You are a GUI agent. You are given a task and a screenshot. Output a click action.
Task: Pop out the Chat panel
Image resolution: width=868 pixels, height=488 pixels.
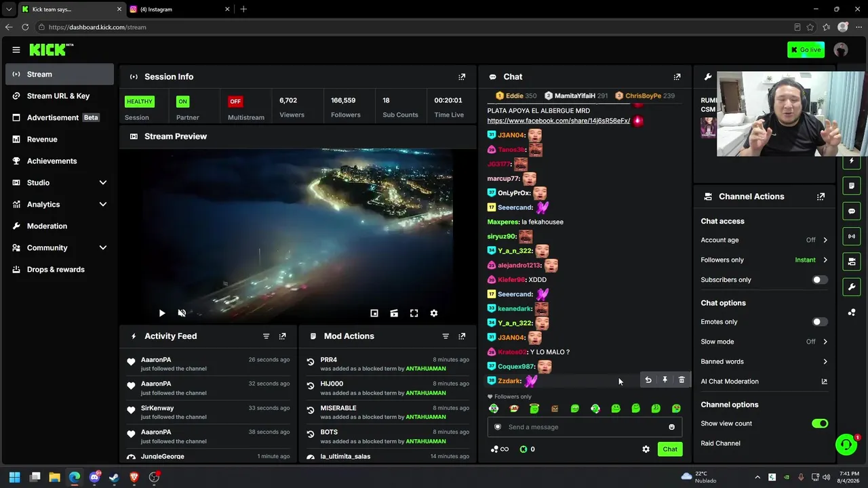coord(677,77)
